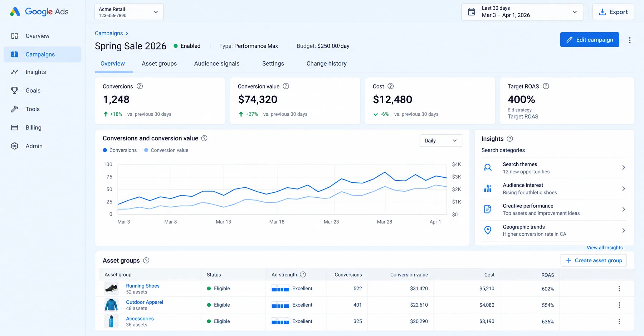Click the Budget: $250.00/day text
Screen dimensions: 644x336
pos(323,46)
